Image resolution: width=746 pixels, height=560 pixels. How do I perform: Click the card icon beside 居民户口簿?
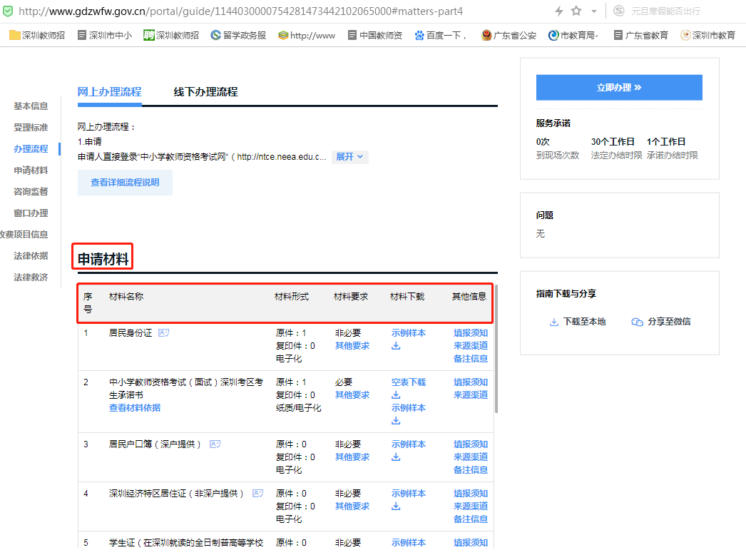[x=215, y=444]
